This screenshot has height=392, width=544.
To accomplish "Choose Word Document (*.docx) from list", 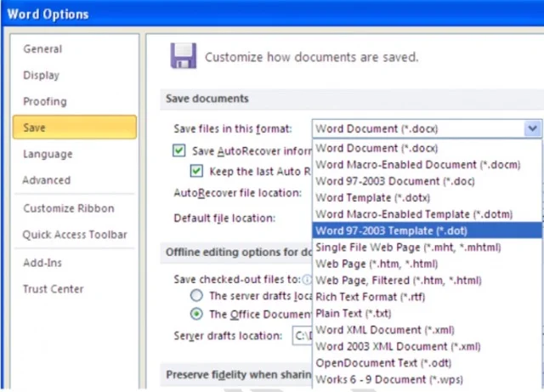I will click(427, 148).
